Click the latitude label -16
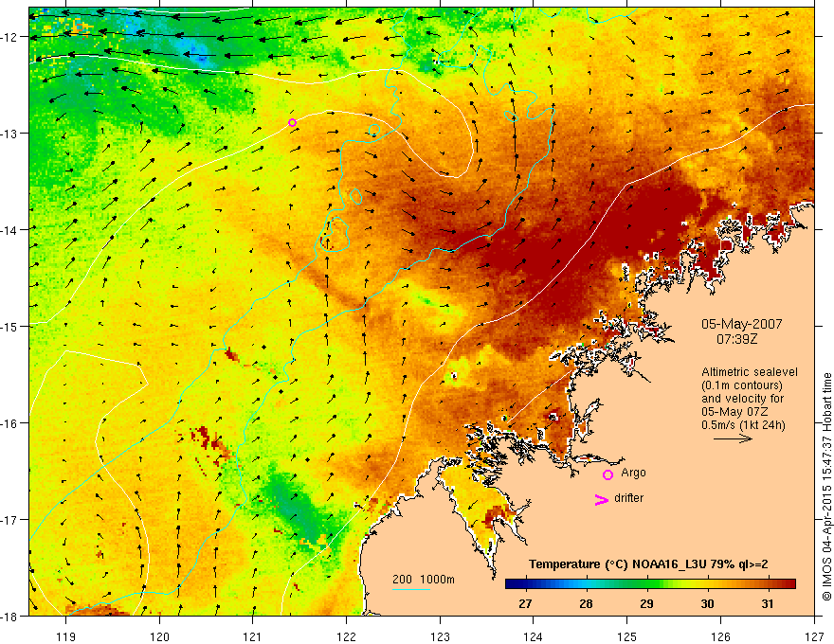The width and height of the screenshot is (834, 644). point(9,423)
